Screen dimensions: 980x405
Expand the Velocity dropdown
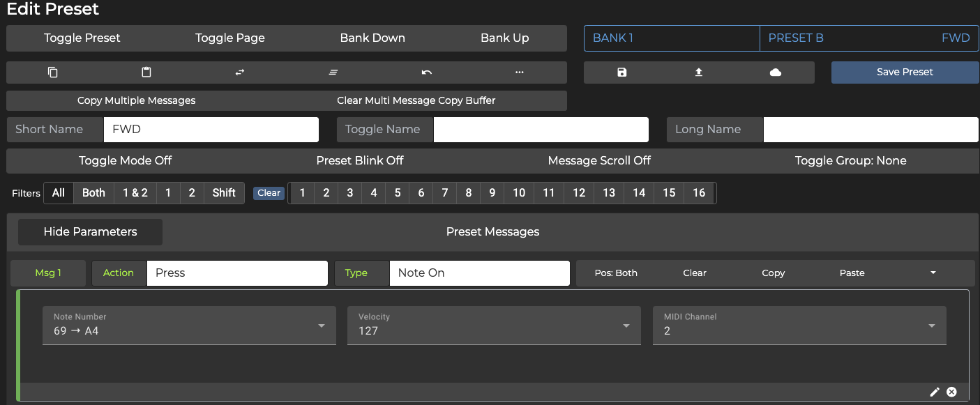click(x=494, y=326)
